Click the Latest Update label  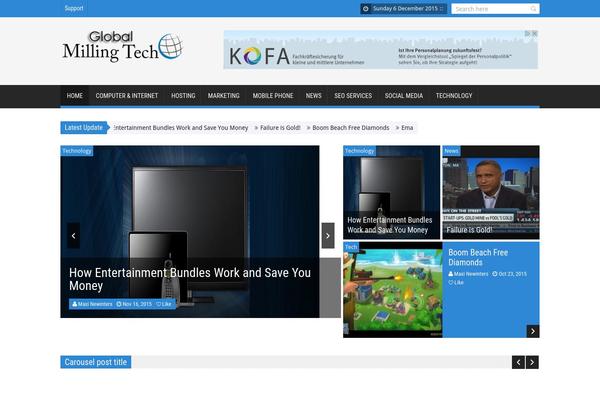click(84, 128)
